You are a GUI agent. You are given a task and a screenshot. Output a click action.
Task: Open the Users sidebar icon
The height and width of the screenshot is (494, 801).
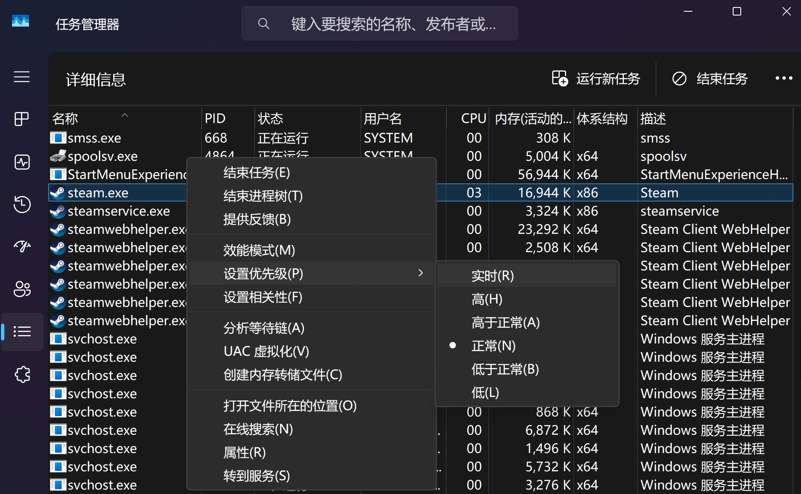point(22,290)
